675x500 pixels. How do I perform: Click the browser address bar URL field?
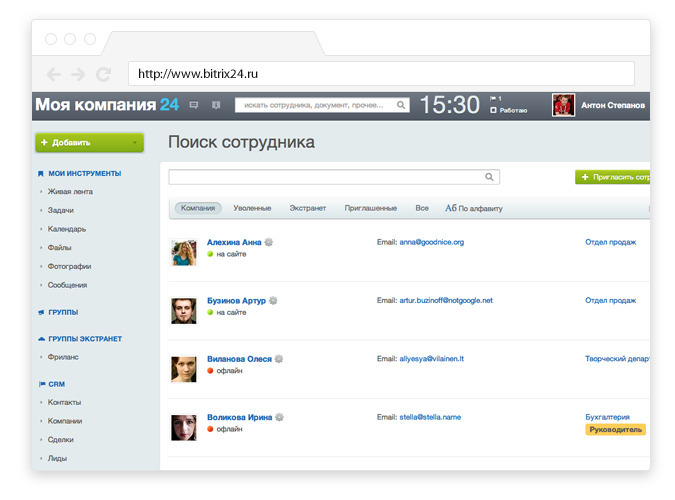(x=380, y=74)
